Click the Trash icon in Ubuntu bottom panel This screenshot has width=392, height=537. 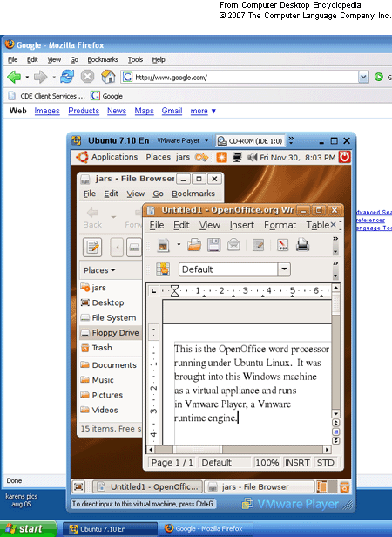coord(345,486)
